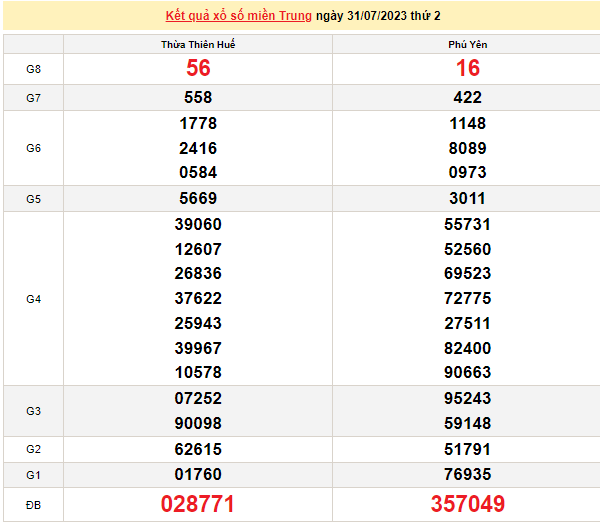Select the special prize number 357049
The width and height of the screenshot is (600, 522).
pos(467,504)
